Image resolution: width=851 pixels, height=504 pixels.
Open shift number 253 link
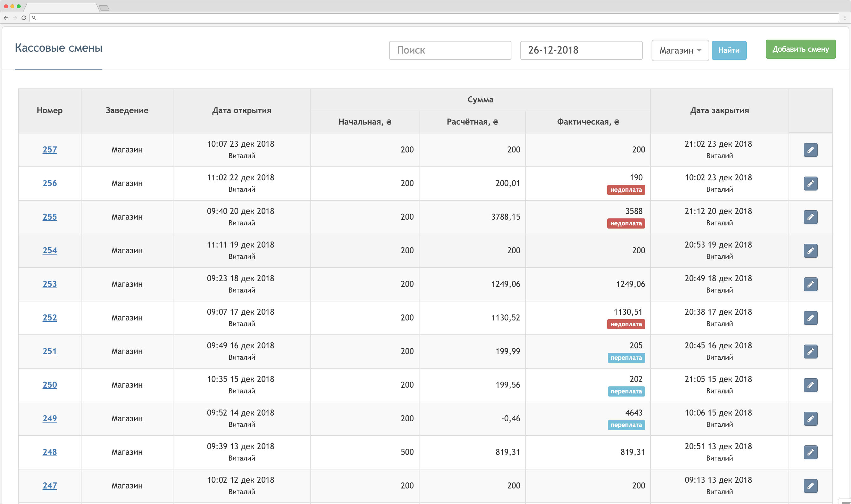point(49,284)
